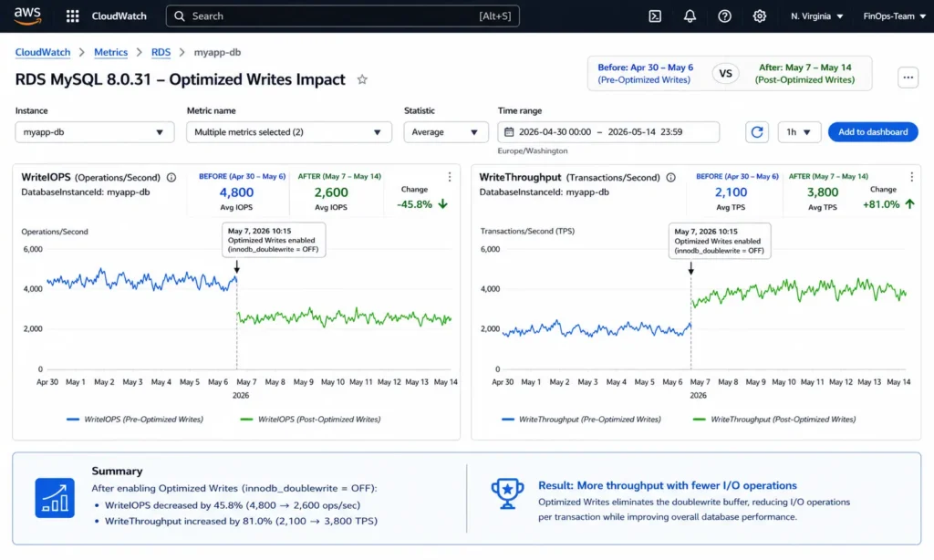Open the page ellipsis menu near VS banner
The height and width of the screenshot is (560, 934).
click(x=908, y=77)
